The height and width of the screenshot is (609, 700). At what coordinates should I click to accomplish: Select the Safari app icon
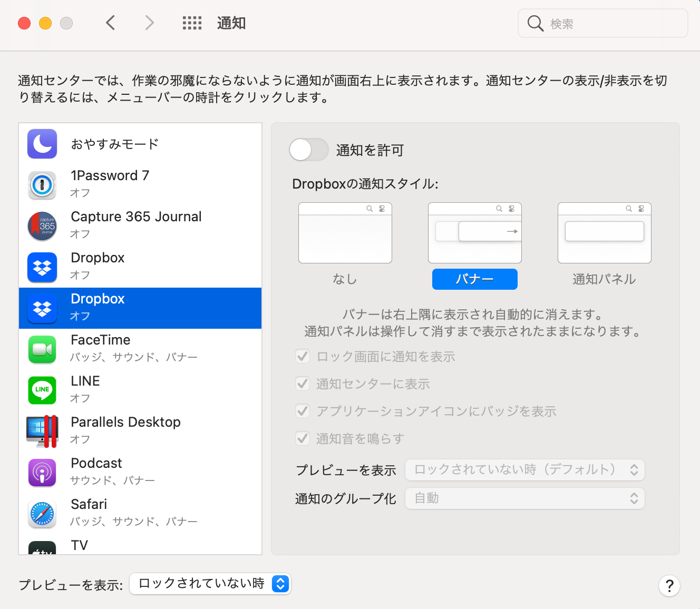pyautogui.click(x=42, y=514)
